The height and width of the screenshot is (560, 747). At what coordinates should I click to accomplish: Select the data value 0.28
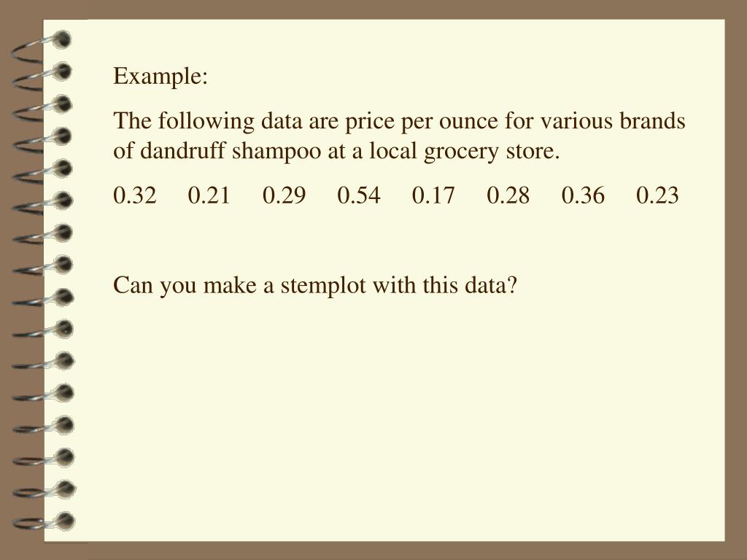point(508,195)
